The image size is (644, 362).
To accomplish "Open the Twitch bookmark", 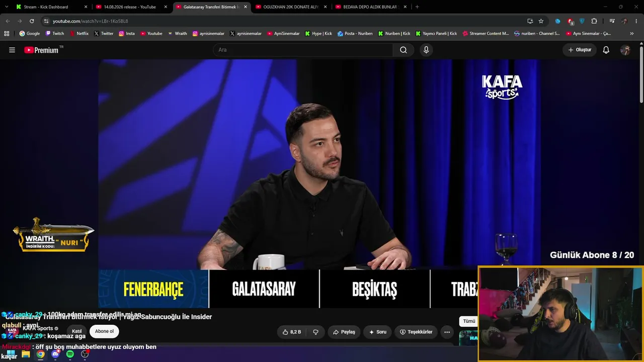I will point(55,34).
